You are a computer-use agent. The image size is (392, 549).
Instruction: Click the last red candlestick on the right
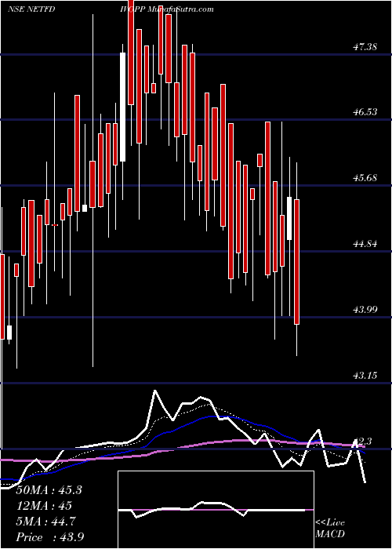pyautogui.click(x=297, y=261)
